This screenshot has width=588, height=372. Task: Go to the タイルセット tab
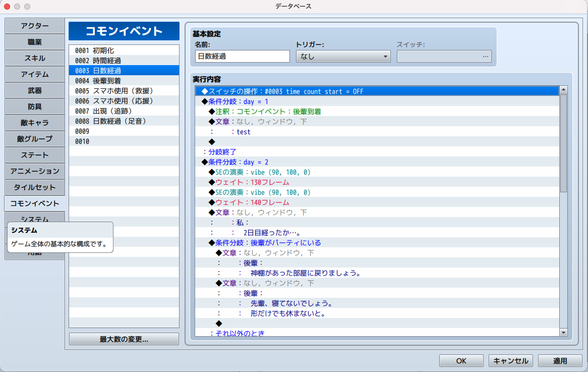click(x=35, y=187)
